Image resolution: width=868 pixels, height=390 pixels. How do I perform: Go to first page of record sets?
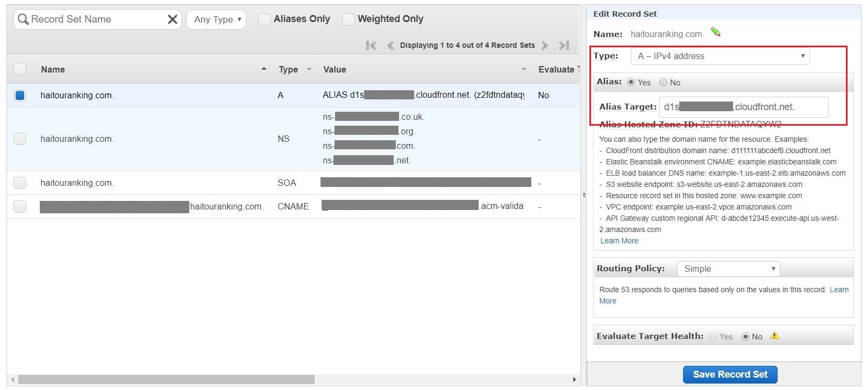pos(371,46)
